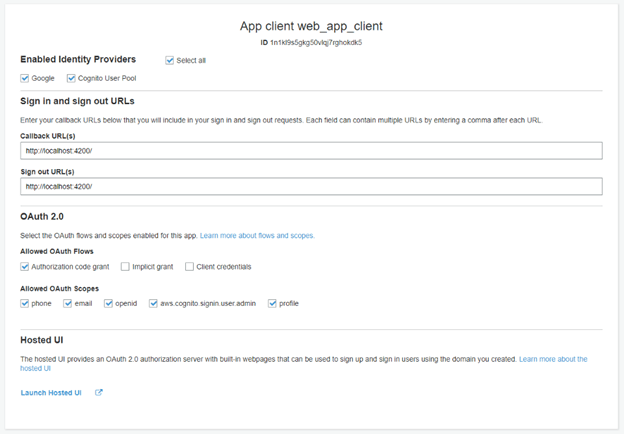
Task: Click the OAuth 2.0 section heading
Action: [41, 216]
